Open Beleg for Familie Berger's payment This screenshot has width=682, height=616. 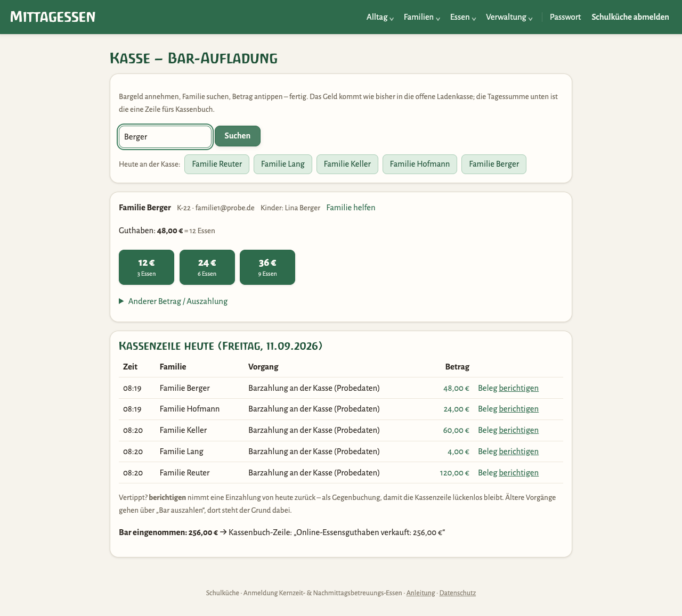pos(488,388)
